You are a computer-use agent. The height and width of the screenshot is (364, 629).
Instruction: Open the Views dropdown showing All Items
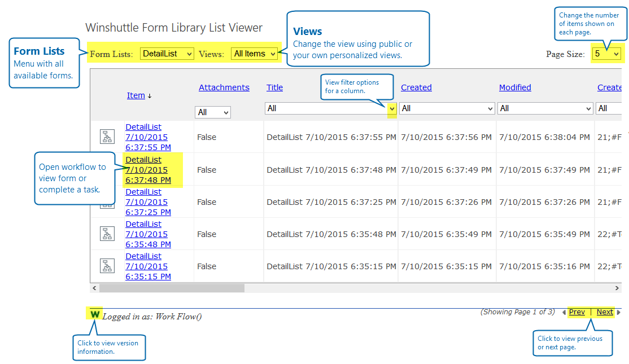click(254, 54)
